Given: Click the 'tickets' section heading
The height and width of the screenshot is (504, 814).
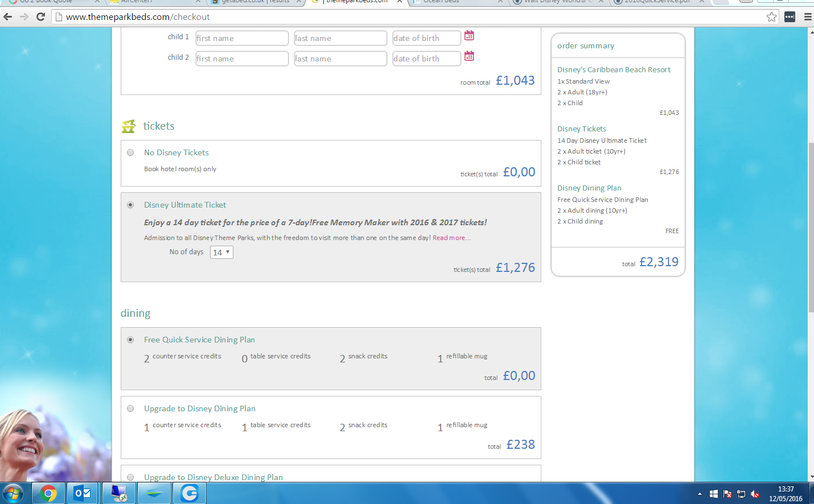Looking at the screenshot, I should pos(159,126).
